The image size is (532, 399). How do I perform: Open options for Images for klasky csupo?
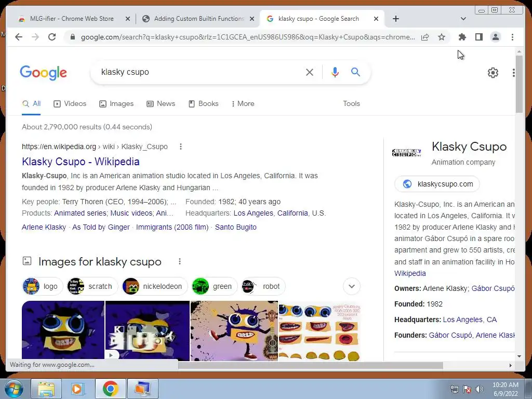[179, 262]
